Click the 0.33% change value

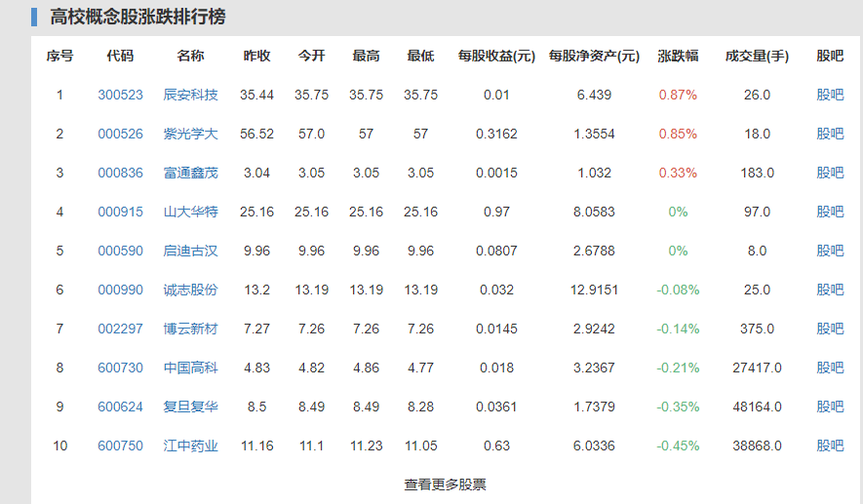[x=678, y=173]
